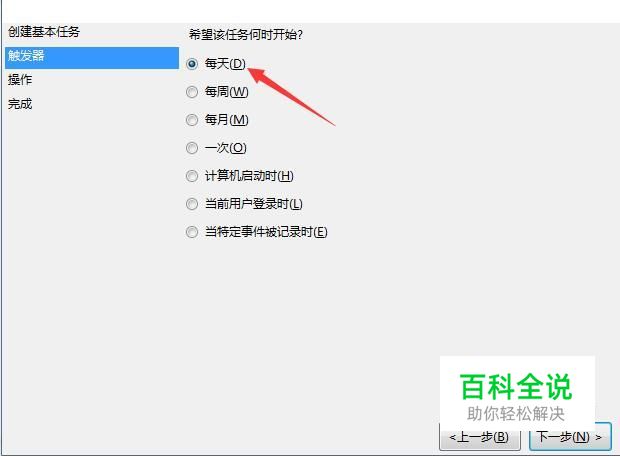Jump to the 完成 step in sidebar
This screenshot has height=456, width=620.
[20, 104]
